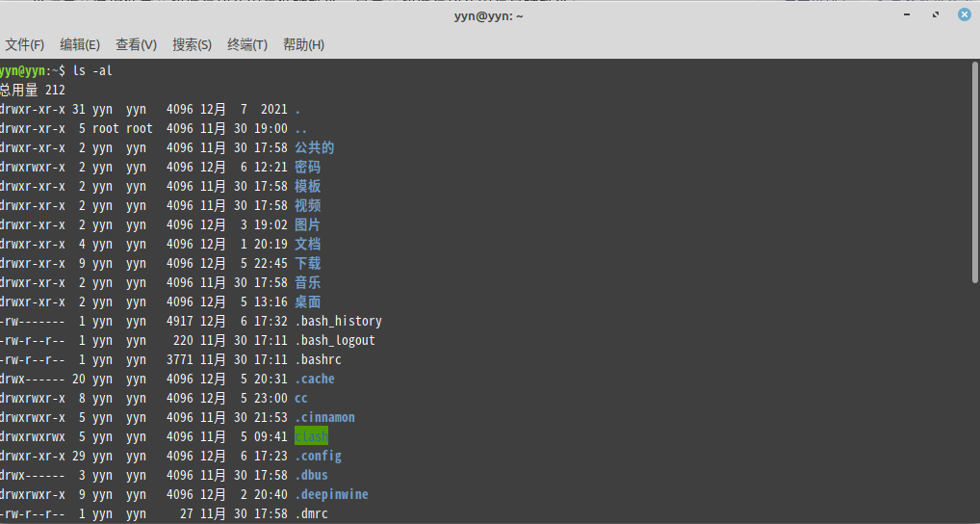The image size is (980, 524).
Task: Click the .cinnamon directory name
Action: 325,418
